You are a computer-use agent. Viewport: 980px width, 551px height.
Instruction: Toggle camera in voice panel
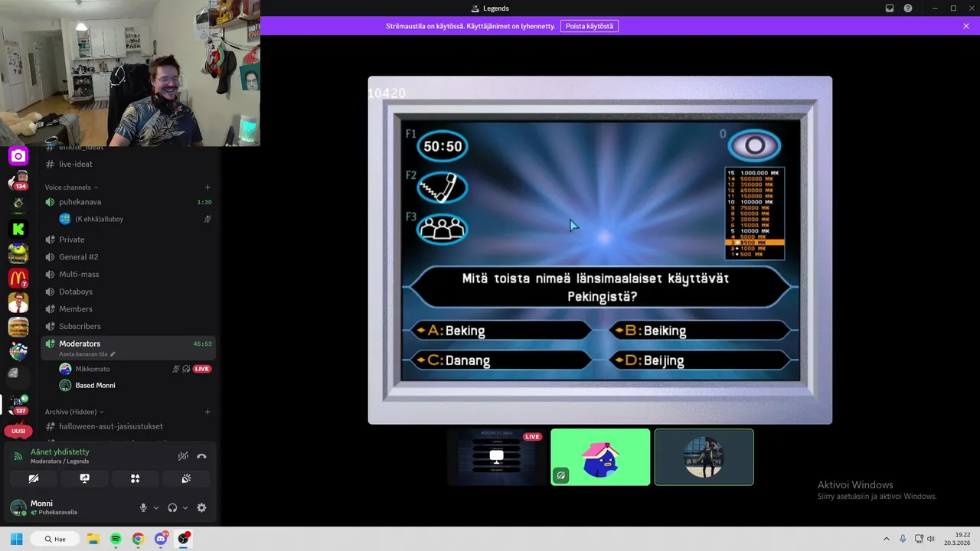point(34,478)
